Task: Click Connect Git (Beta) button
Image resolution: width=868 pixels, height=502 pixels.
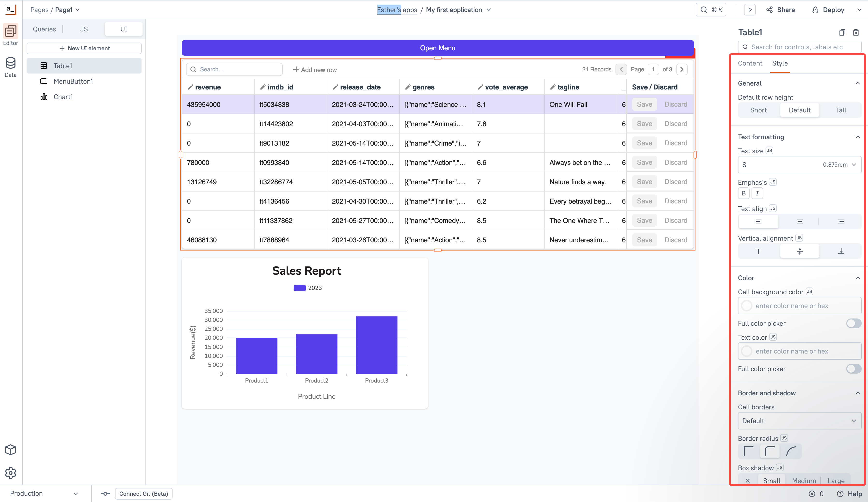Action: (144, 494)
